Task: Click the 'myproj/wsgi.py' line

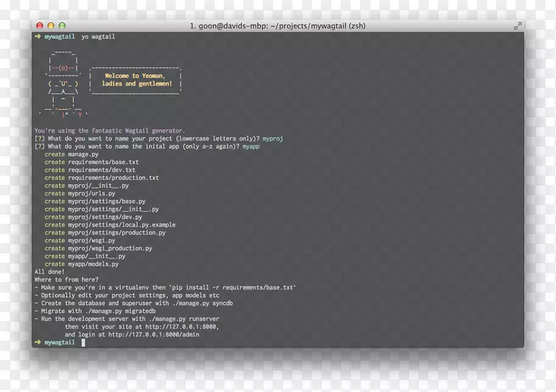Action: (80, 240)
